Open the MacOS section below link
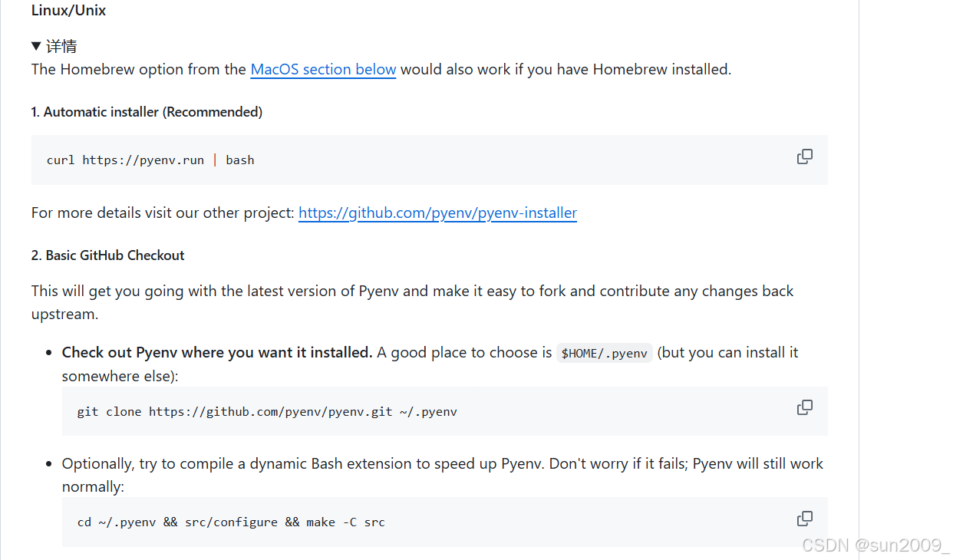The image size is (953, 560). coord(323,69)
